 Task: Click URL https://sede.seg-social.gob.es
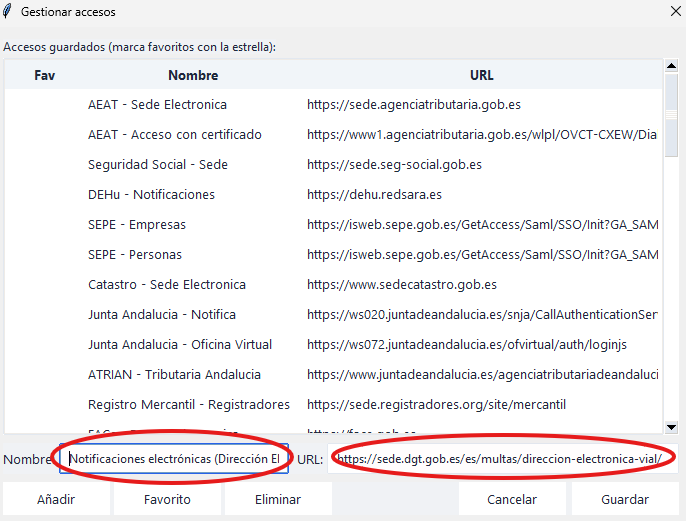394,164
